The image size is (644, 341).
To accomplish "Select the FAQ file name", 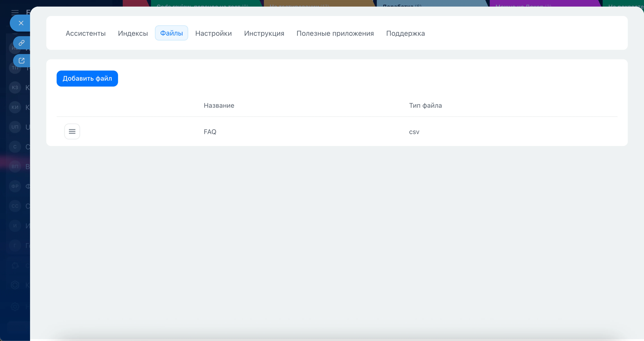I will tap(210, 132).
